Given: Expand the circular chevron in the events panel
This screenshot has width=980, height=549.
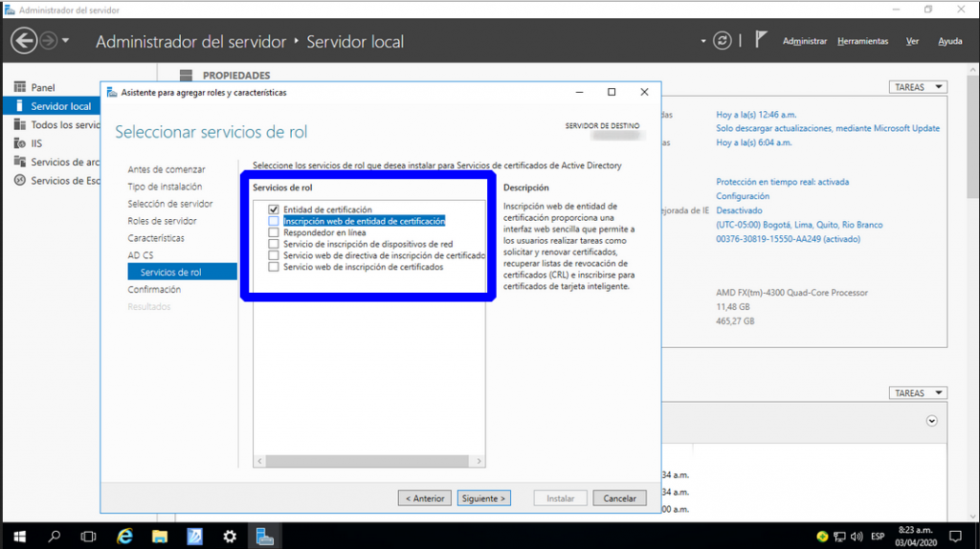Looking at the screenshot, I should (931, 421).
